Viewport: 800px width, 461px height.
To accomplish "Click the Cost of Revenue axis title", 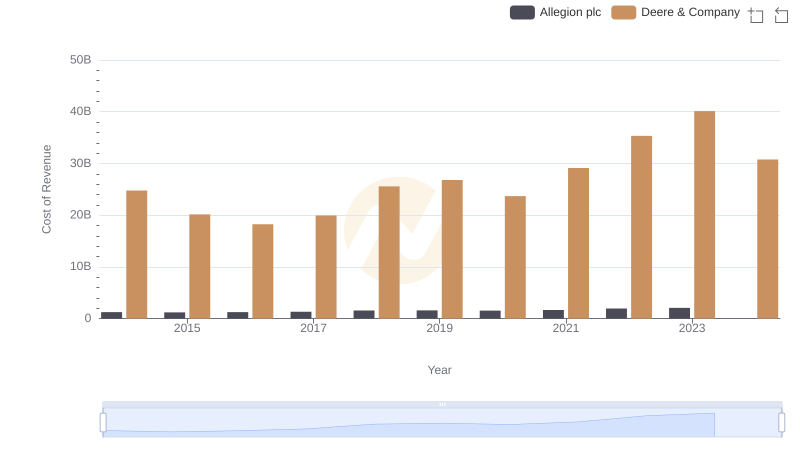I will (46, 189).
